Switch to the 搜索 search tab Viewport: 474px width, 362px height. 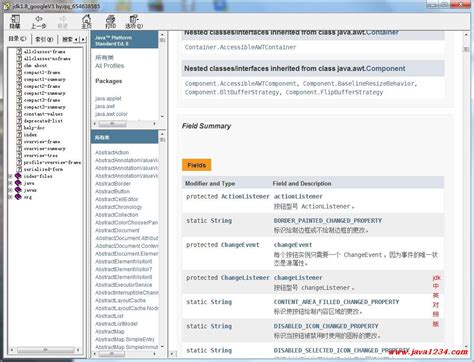click(x=67, y=39)
